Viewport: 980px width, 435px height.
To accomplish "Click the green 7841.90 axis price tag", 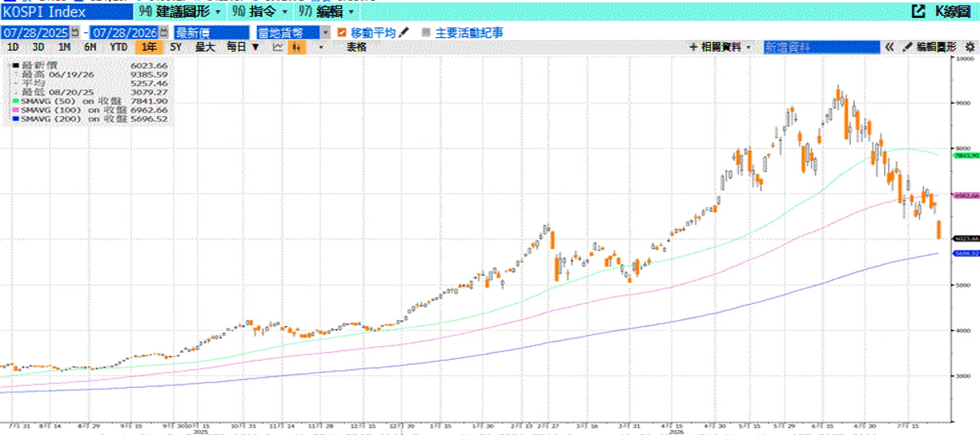I will pyautogui.click(x=966, y=155).
